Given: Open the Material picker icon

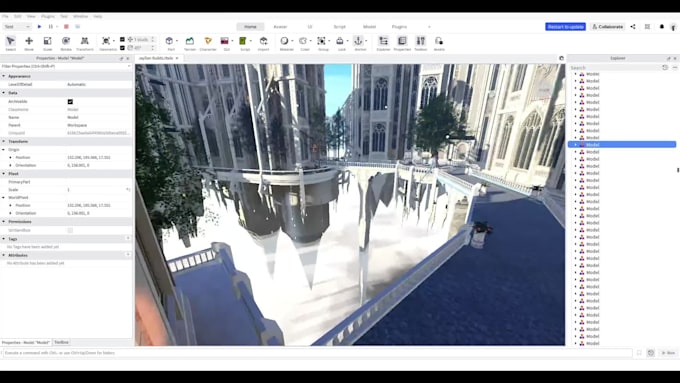Looking at the screenshot, I should (284, 41).
